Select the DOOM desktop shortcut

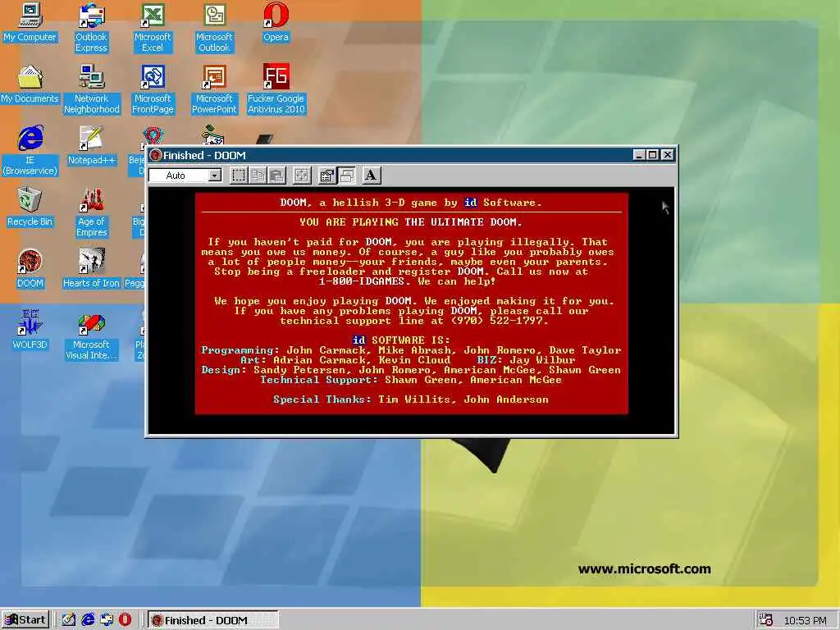(x=30, y=269)
